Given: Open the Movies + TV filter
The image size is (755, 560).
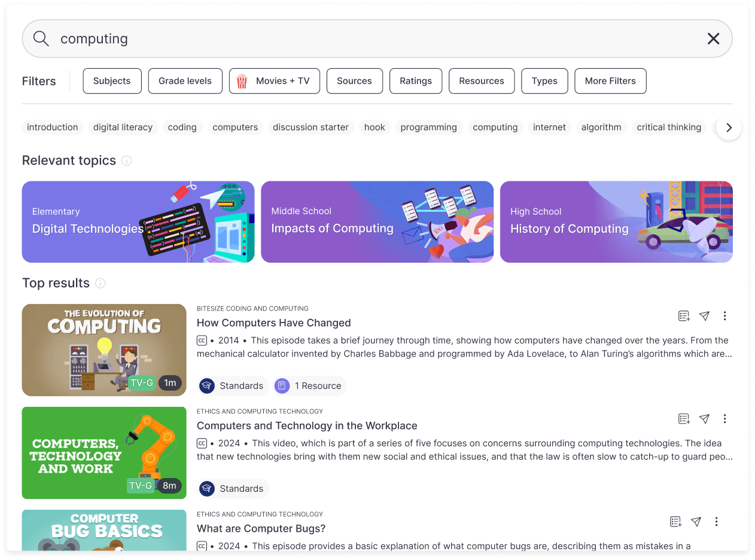Looking at the screenshot, I should 274,81.
